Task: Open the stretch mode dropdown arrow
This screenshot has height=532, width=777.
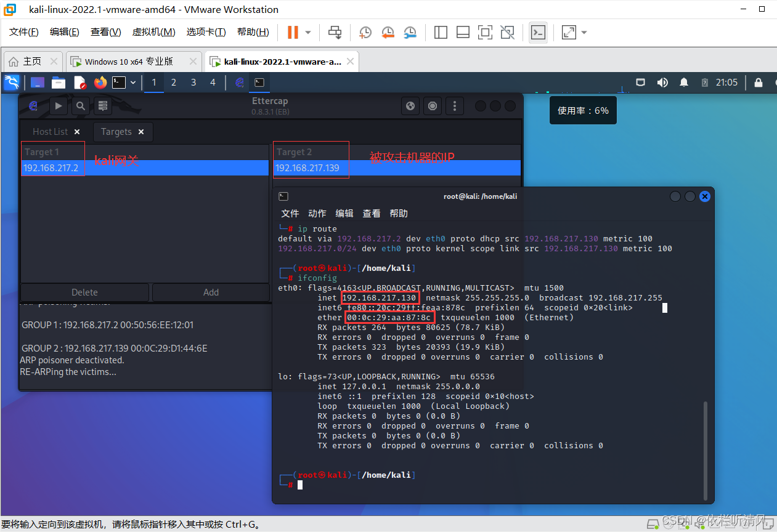Action: pos(583,32)
